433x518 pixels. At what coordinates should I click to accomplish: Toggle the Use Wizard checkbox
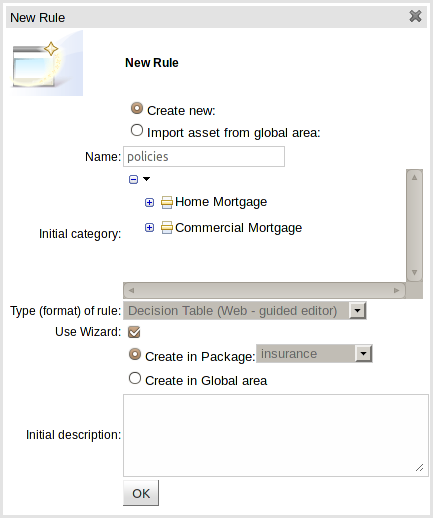[x=134, y=332]
